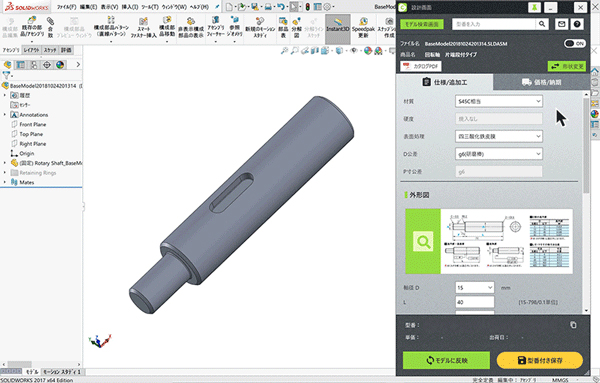Open the g6 D tolerance dropdown
The image size is (600, 383).
tap(499, 154)
